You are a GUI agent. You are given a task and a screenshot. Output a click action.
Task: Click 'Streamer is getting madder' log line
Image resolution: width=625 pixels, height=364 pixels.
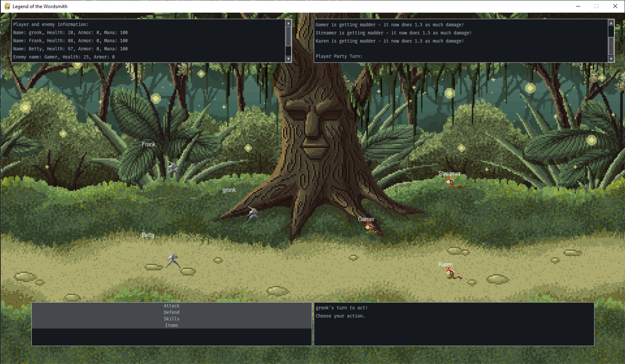tap(394, 33)
